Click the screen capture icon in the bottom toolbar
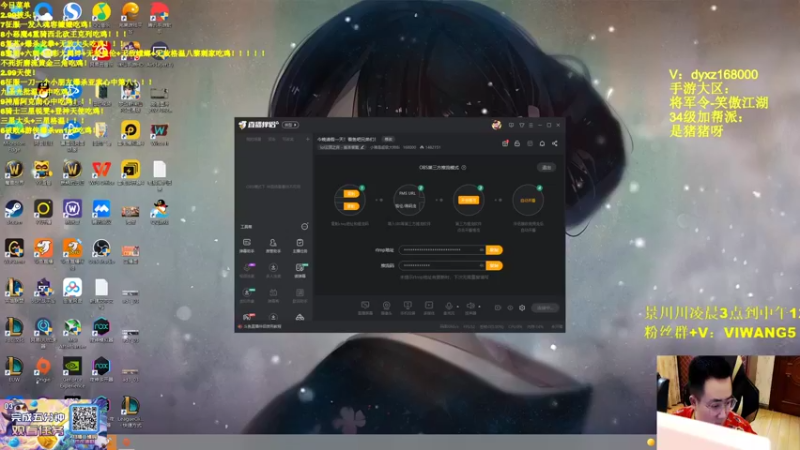Image resolution: width=800 pixels, height=450 pixels. tap(365, 307)
